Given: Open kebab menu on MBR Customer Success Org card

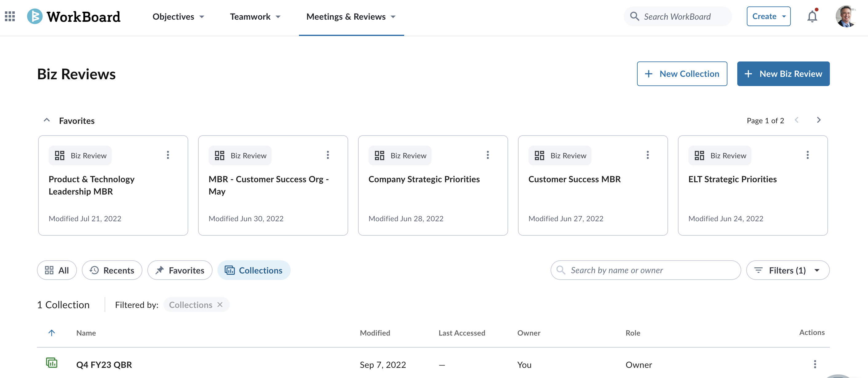Looking at the screenshot, I should tap(328, 155).
